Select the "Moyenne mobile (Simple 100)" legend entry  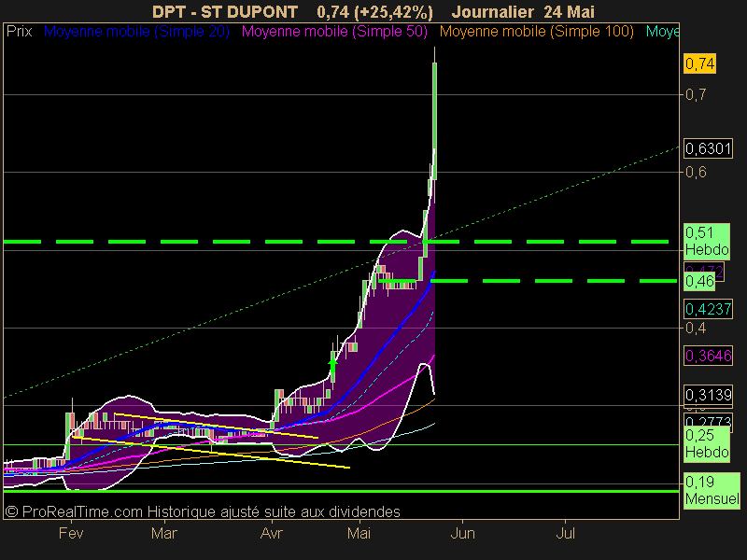point(537,32)
